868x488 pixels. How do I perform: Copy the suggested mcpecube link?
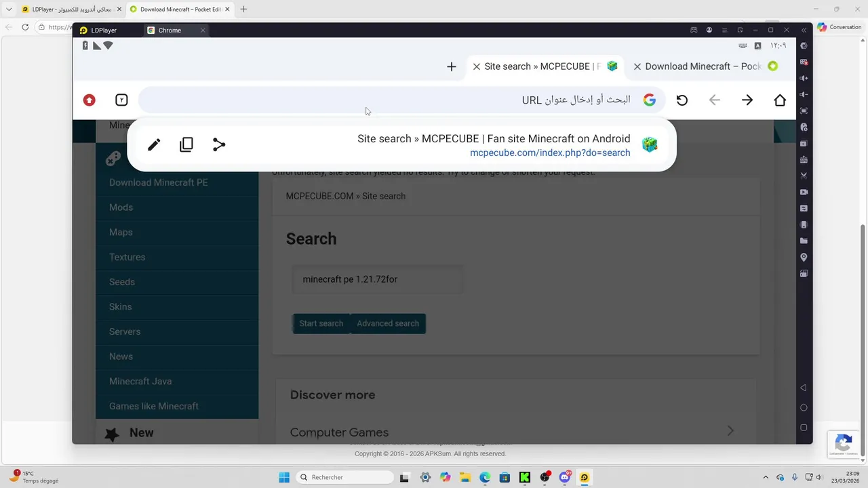[186, 144]
